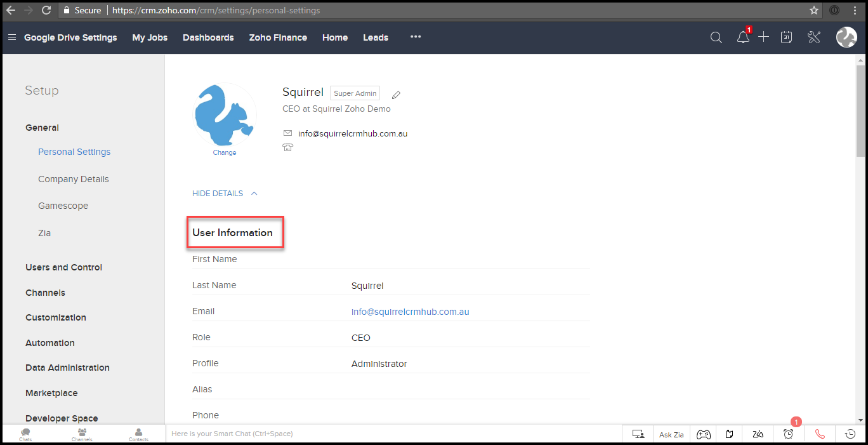Click the pencil edit icon beside Super Admin

[x=396, y=95]
